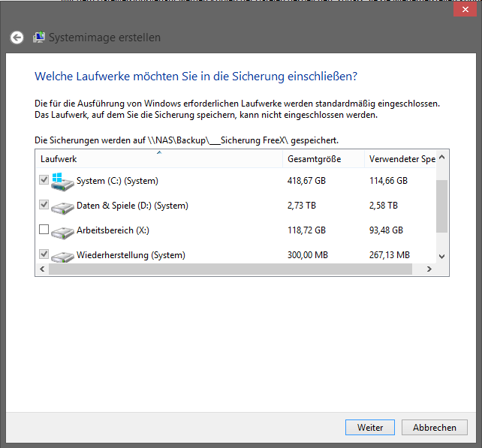Toggle the System (C:) checkbox

click(x=44, y=180)
